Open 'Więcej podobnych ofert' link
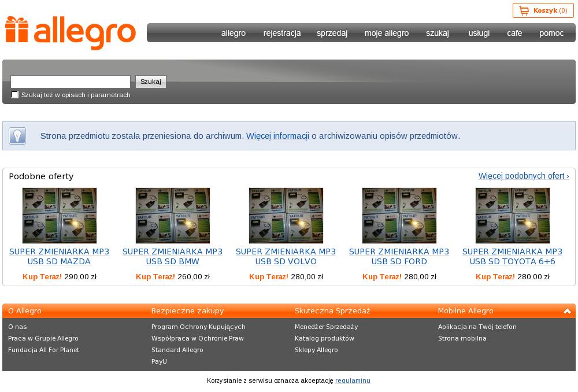 pos(524,176)
